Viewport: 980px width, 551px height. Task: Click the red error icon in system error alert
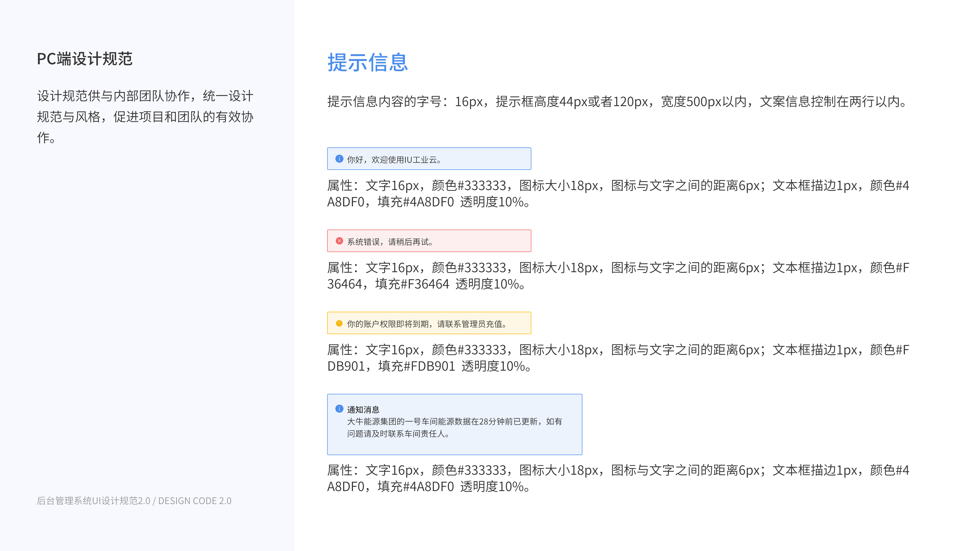pos(339,241)
